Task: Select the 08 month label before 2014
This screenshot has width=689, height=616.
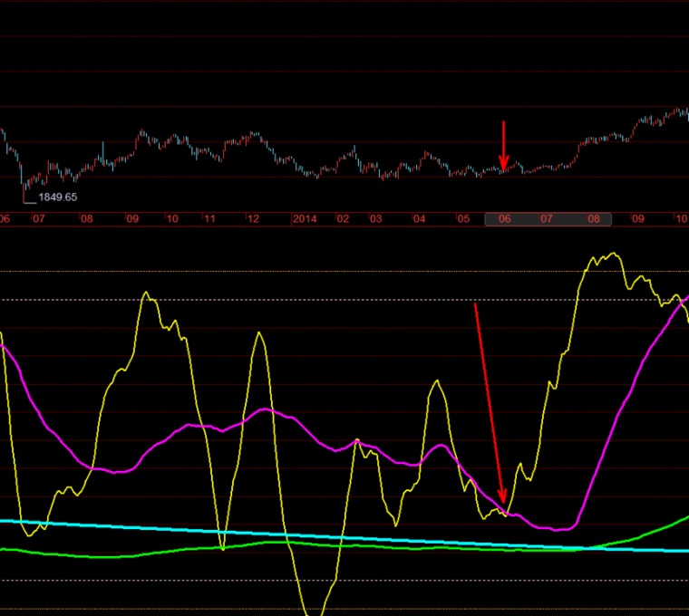Action: 87,219
